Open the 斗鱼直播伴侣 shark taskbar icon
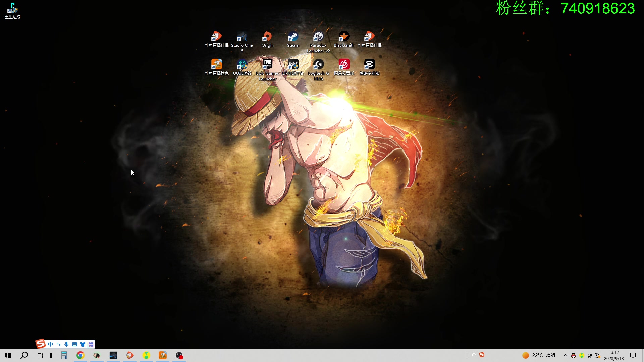The width and height of the screenshot is (644, 362). (130, 355)
